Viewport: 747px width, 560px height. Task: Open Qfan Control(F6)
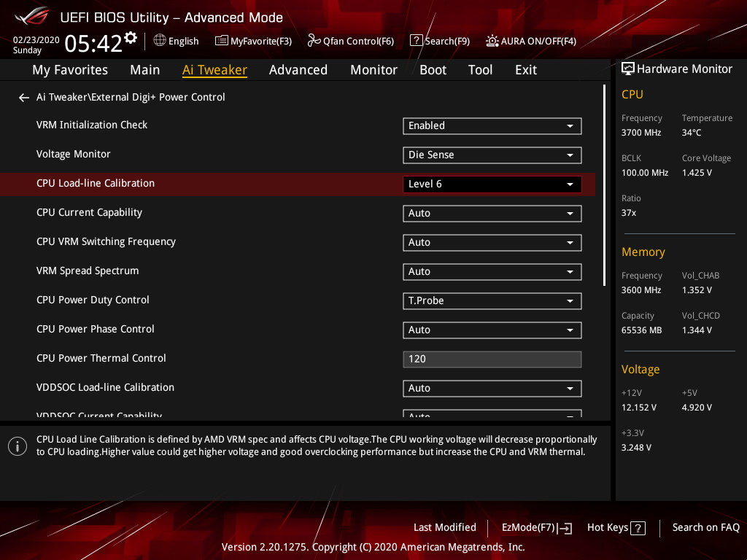tap(351, 41)
